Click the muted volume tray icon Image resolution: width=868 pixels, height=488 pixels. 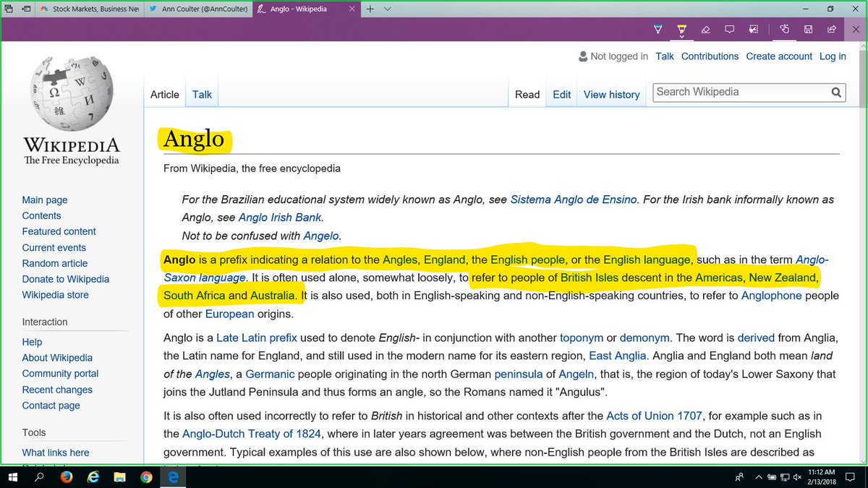point(797,477)
